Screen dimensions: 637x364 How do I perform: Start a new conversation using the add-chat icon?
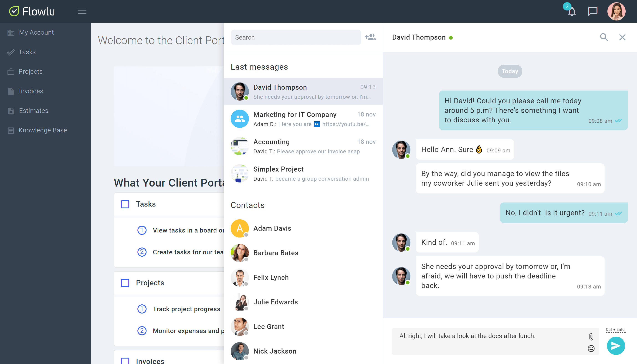click(x=370, y=37)
